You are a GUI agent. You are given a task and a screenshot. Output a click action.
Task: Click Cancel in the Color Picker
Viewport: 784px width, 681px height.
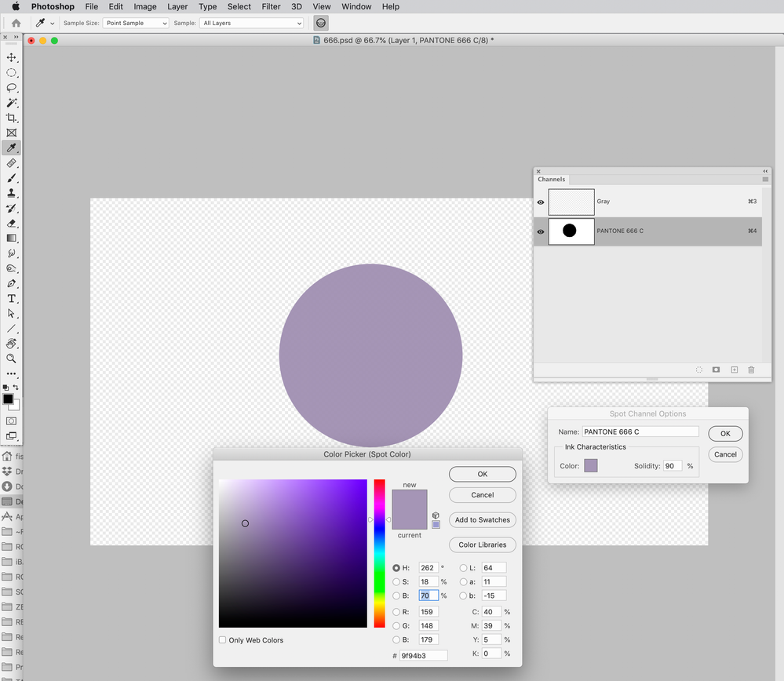tap(483, 495)
